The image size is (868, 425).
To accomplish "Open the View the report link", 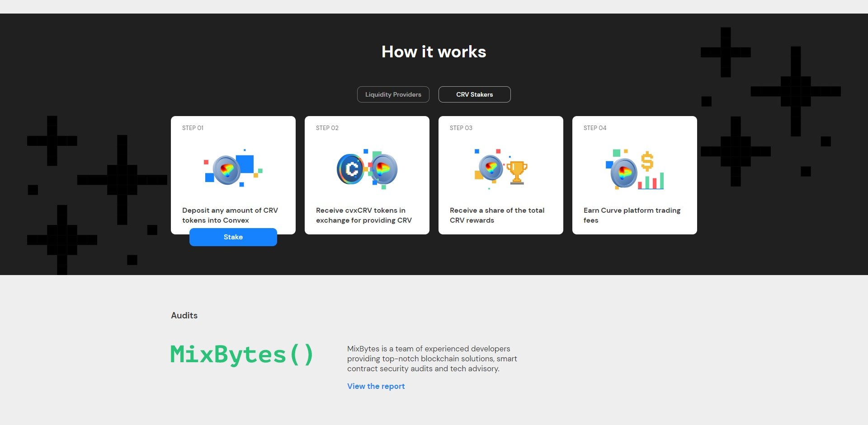I will tap(376, 386).
